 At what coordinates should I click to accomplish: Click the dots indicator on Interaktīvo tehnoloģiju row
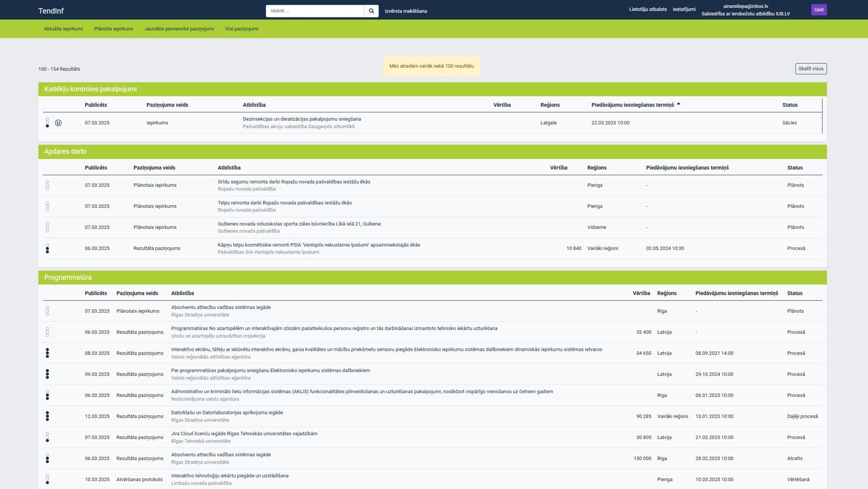[x=47, y=479]
